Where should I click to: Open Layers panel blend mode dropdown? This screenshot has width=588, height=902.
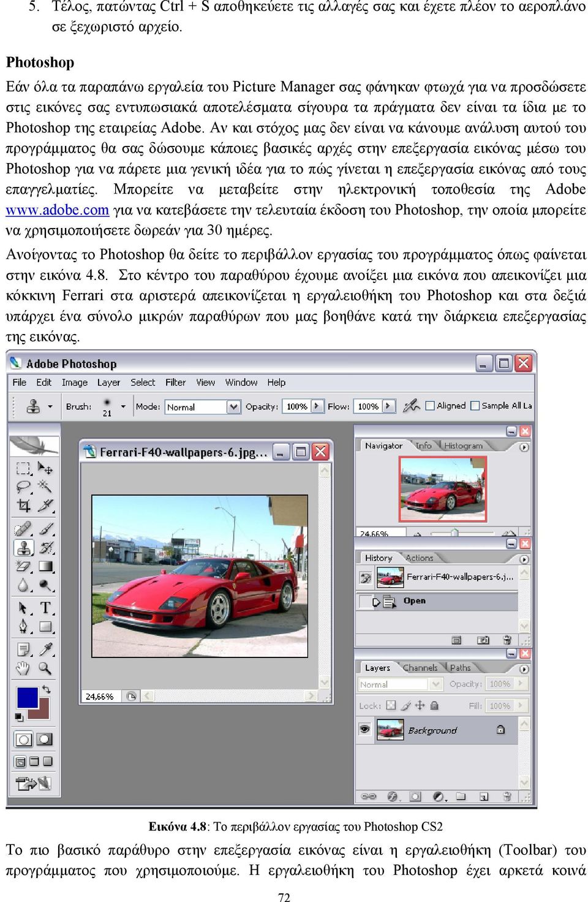click(x=400, y=684)
